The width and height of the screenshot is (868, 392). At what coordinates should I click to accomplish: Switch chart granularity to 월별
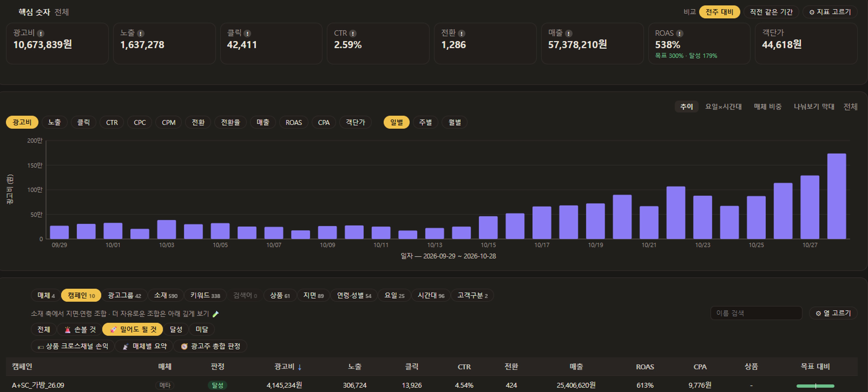point(455,122)
